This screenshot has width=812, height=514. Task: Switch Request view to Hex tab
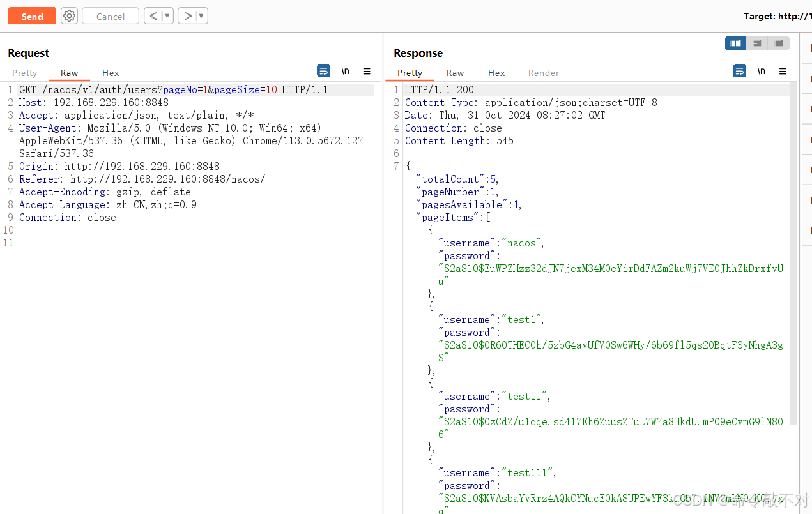pyautogui.click(x=111, y=73)
